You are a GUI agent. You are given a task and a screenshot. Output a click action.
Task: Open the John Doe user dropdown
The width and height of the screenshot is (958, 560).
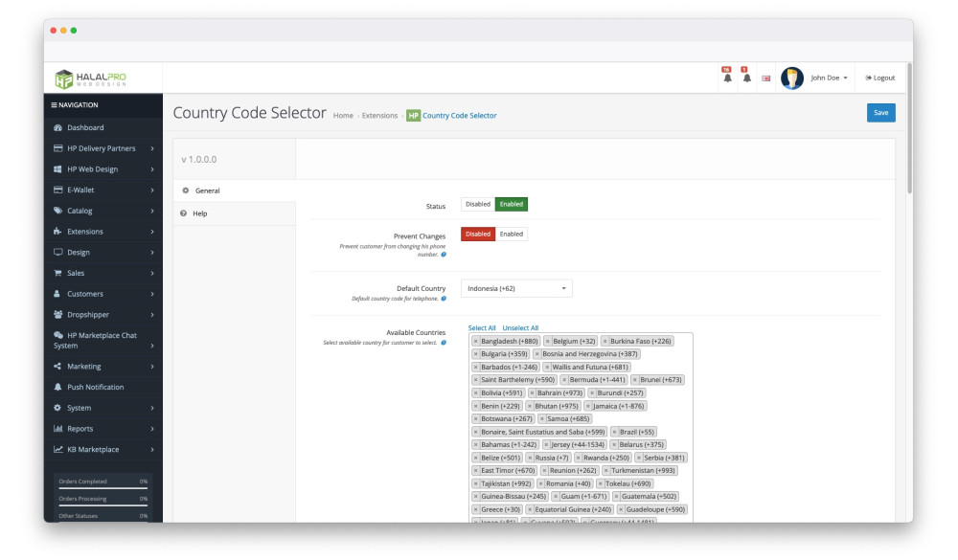tap(829, 78)
